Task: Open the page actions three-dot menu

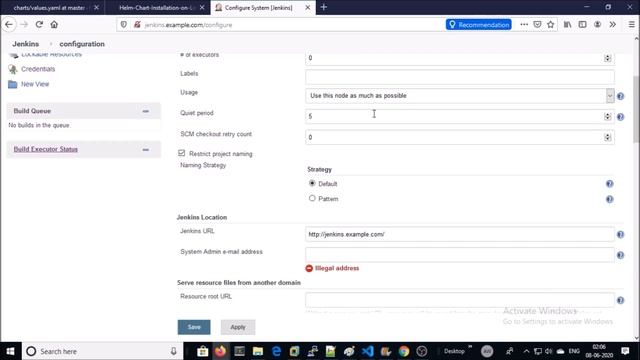Action: 524,24
